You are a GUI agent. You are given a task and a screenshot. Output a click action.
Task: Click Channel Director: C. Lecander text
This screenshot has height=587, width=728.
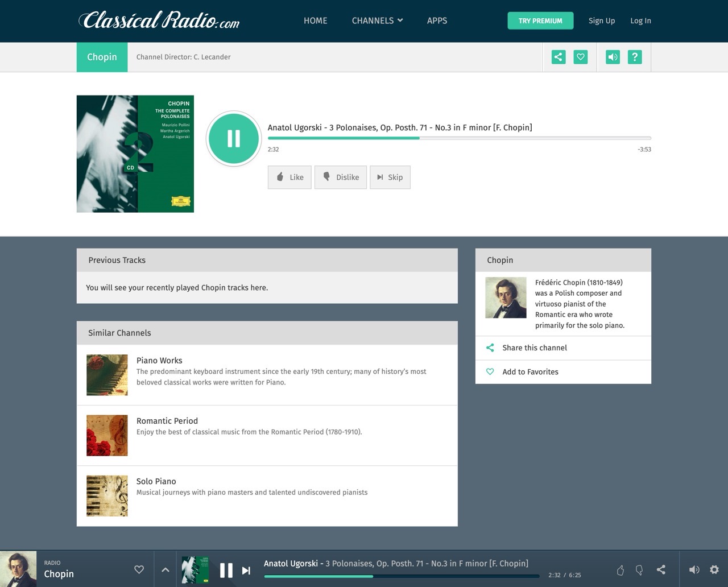point(183,57)
